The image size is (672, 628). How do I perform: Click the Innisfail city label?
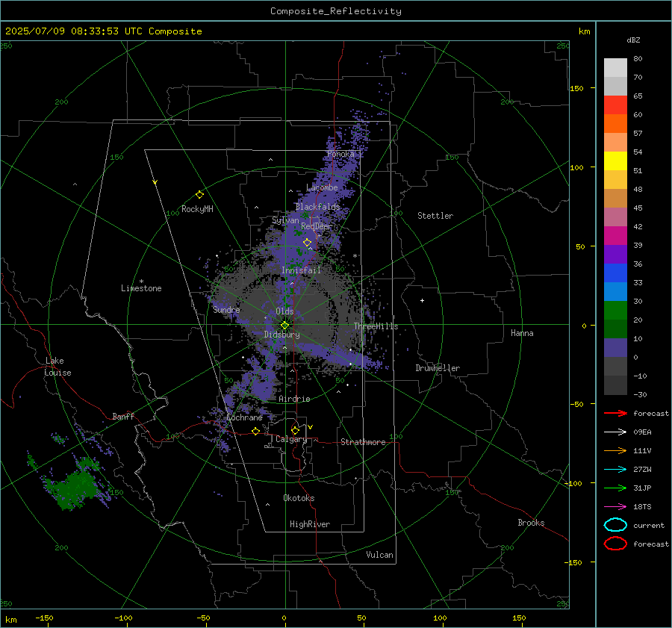pos(301,270)
